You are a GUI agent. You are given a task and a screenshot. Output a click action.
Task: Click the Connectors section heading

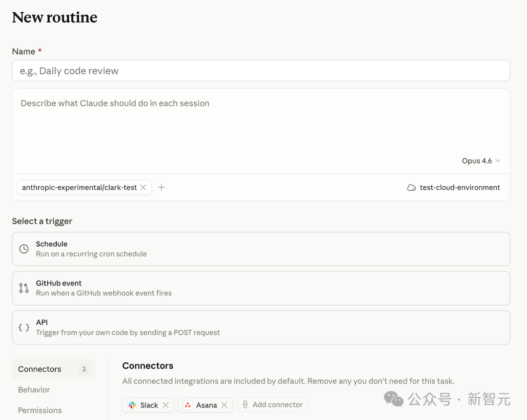pos(148,365)
